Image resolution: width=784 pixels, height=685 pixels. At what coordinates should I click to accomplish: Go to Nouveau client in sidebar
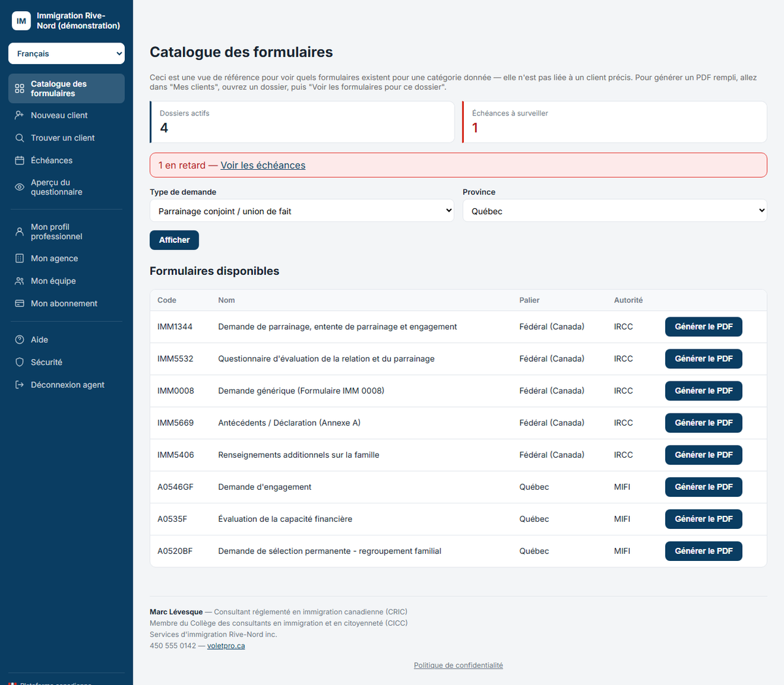67,115
